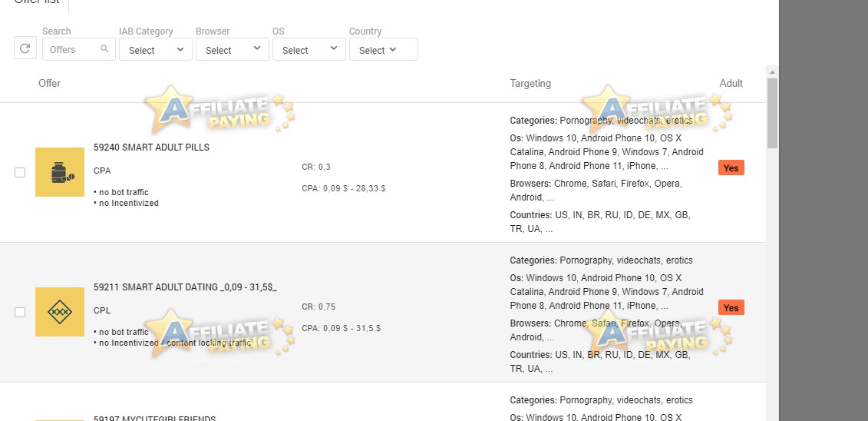Click the CR: 0,3 value

pyautogui.click(x=316, y=167)
